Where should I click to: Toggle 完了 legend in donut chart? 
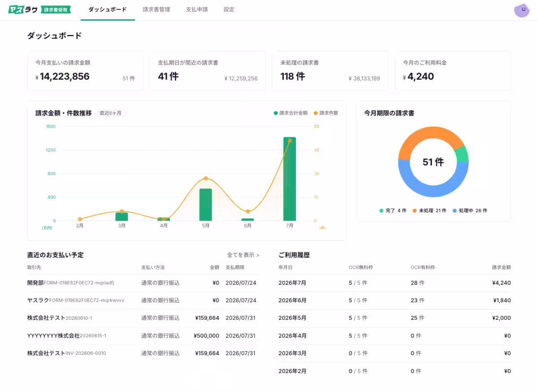tap(393, 210)
